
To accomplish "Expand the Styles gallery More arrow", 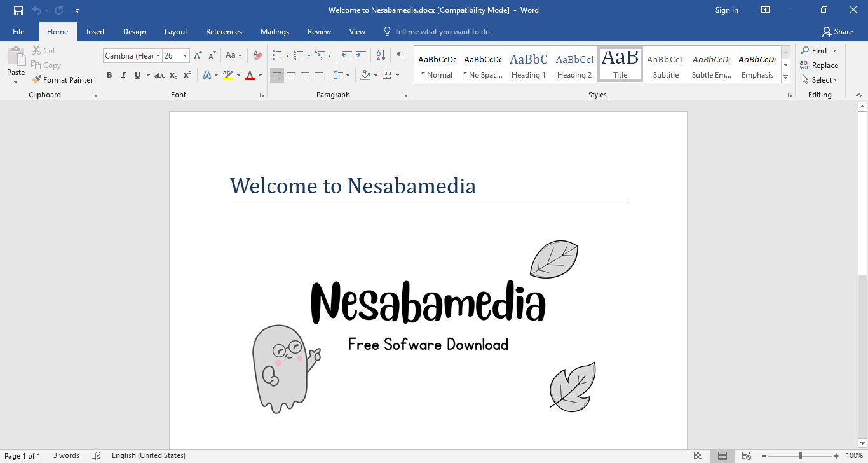I will [x=786, y=77].
